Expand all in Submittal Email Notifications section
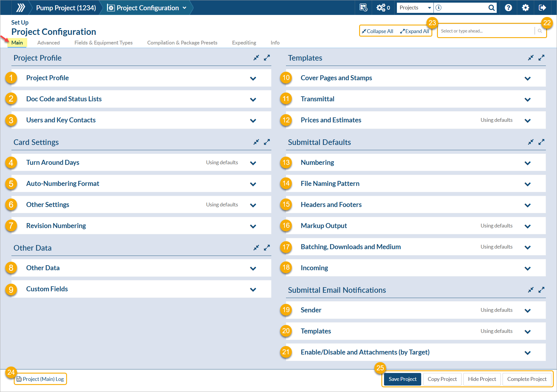The height and width of the screenshot is (392, 557). tap(541, 290)
